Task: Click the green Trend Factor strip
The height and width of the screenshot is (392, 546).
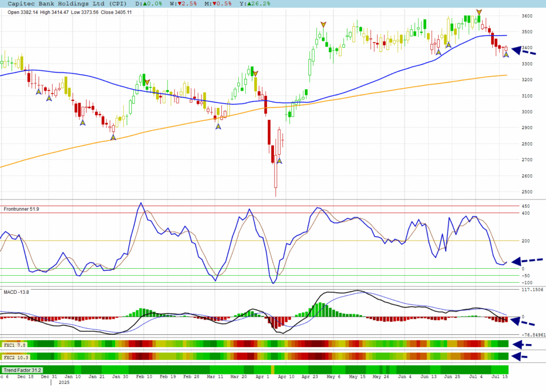Action: point(254,370)
